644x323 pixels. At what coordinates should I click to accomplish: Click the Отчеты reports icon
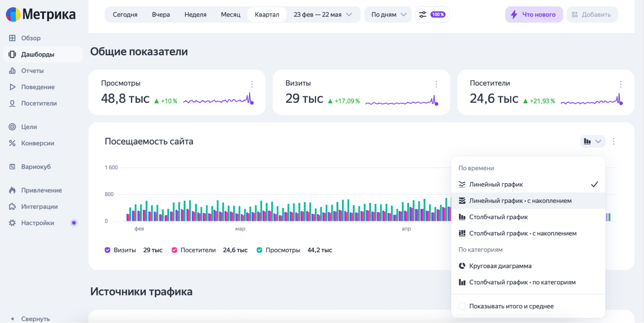pyautogui.click(x=12, y=70)
